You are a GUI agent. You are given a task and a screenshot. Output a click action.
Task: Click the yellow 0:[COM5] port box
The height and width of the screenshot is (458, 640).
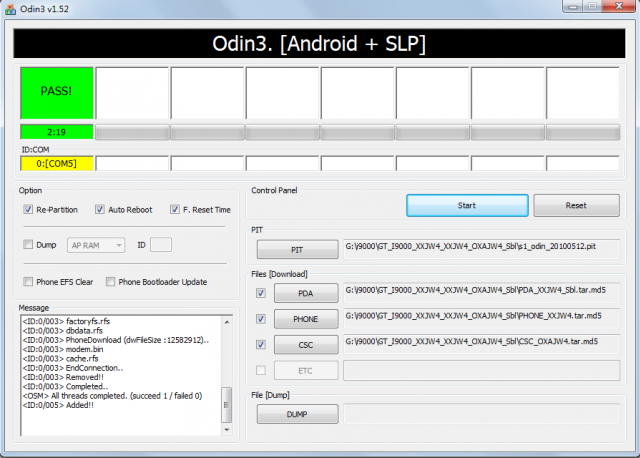point(57,163)
